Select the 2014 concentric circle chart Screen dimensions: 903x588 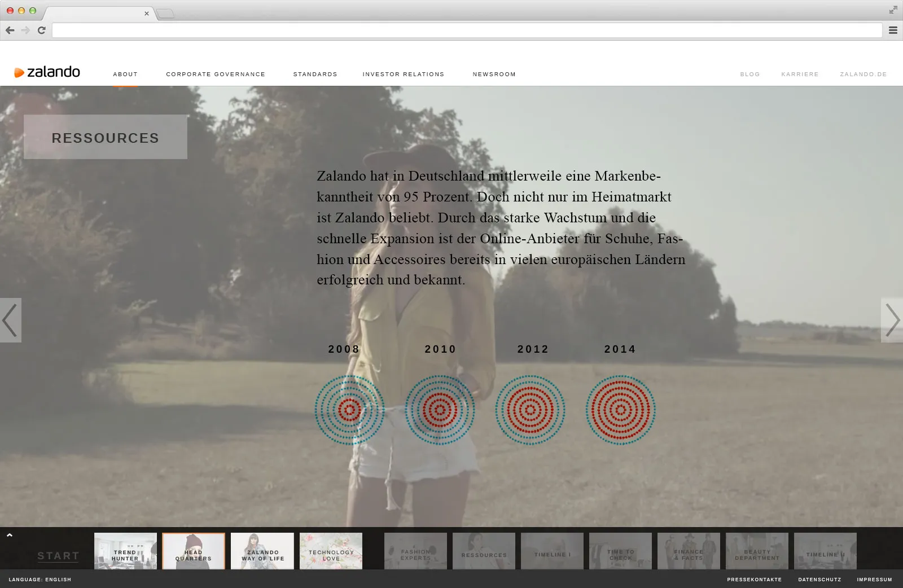coord(620,410)
